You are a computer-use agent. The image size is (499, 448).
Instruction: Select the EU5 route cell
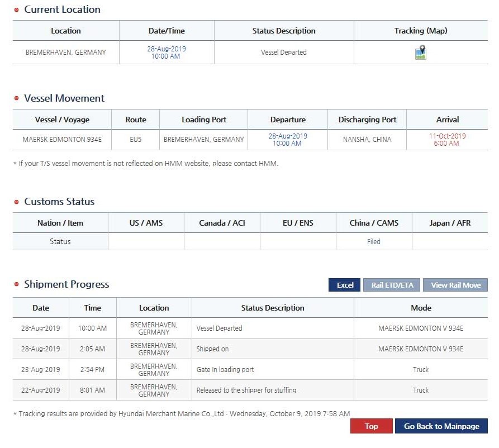coord(135,140)
